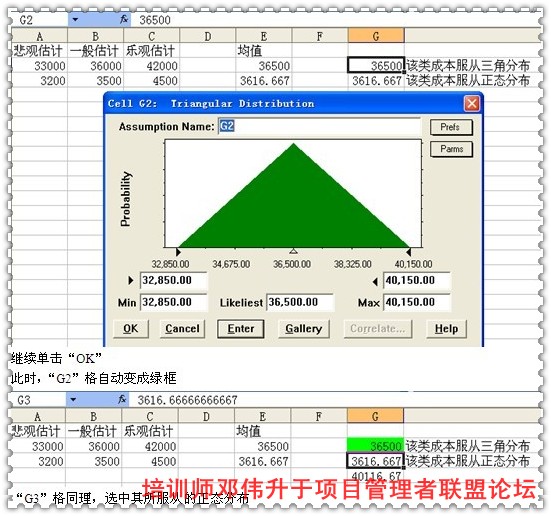Click the Cancel button
Viewport: 551px width, 516px height.
182,329
